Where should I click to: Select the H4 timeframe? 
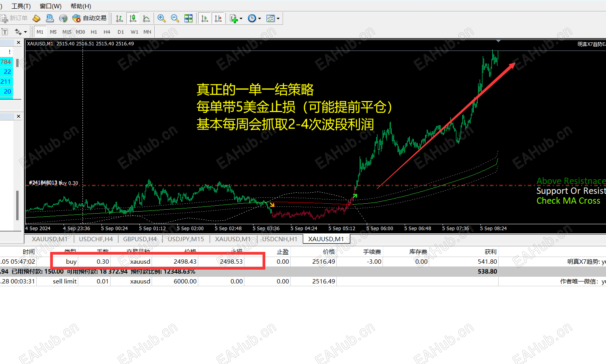(x=107, y=32)
